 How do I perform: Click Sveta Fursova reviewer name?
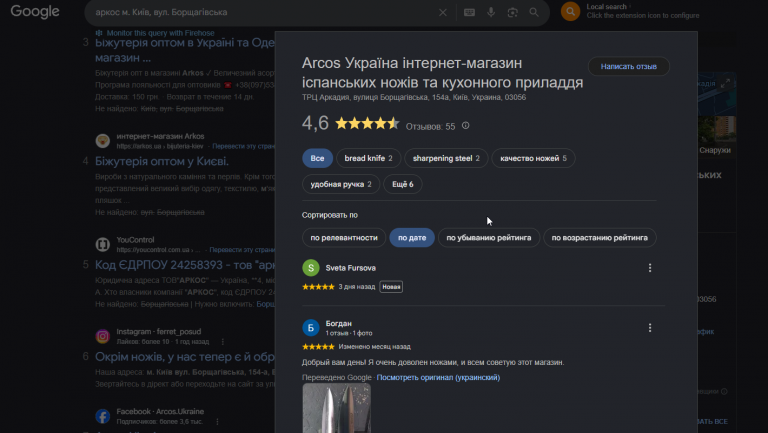351,268
